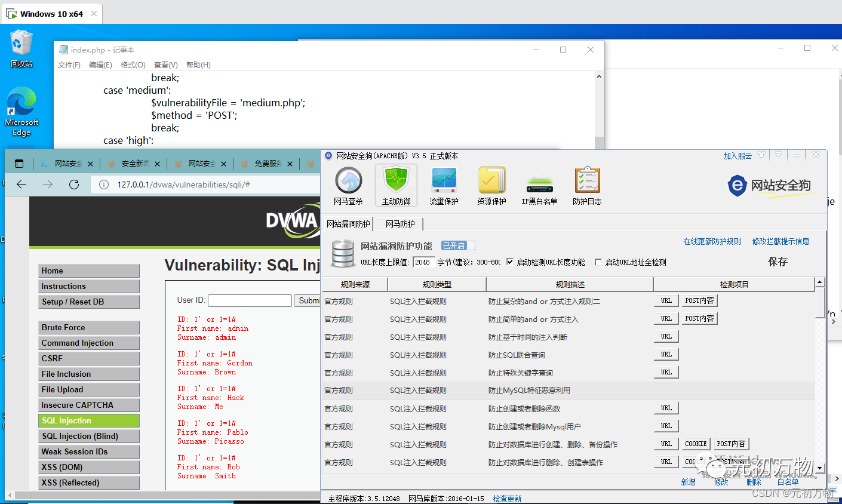Open 在线更新防护规则 link

coord(712,241)
